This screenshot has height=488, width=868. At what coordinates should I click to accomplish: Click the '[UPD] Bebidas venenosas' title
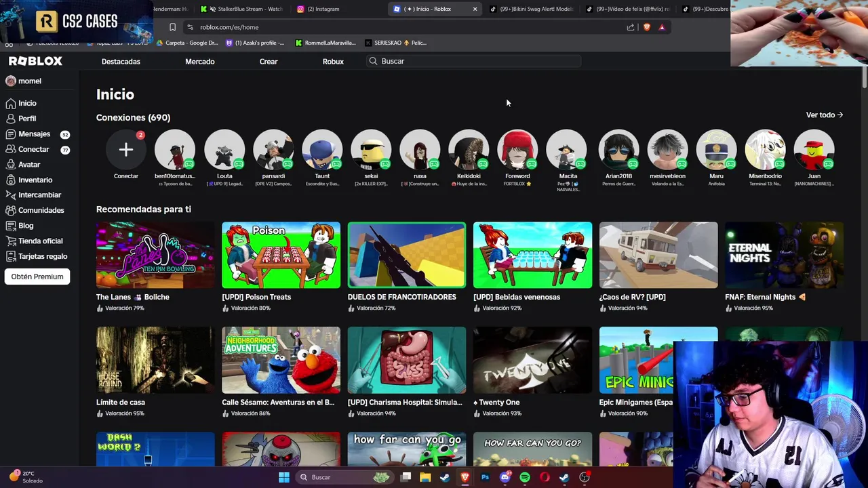(517, 297)
